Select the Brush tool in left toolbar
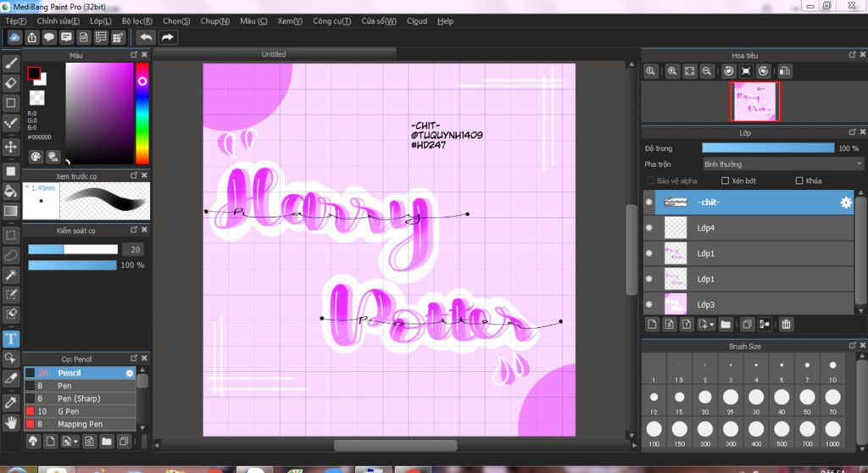Screen dimensions: 868x473 pos(10,63)
